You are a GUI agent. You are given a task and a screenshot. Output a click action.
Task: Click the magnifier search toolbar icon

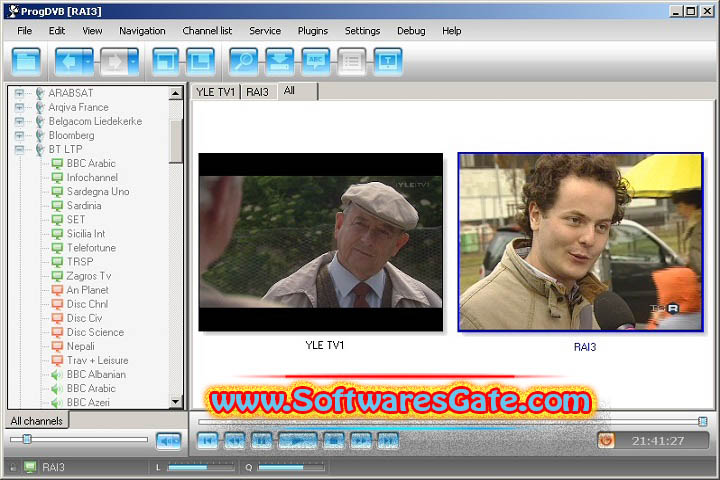[x=243, y=61]
